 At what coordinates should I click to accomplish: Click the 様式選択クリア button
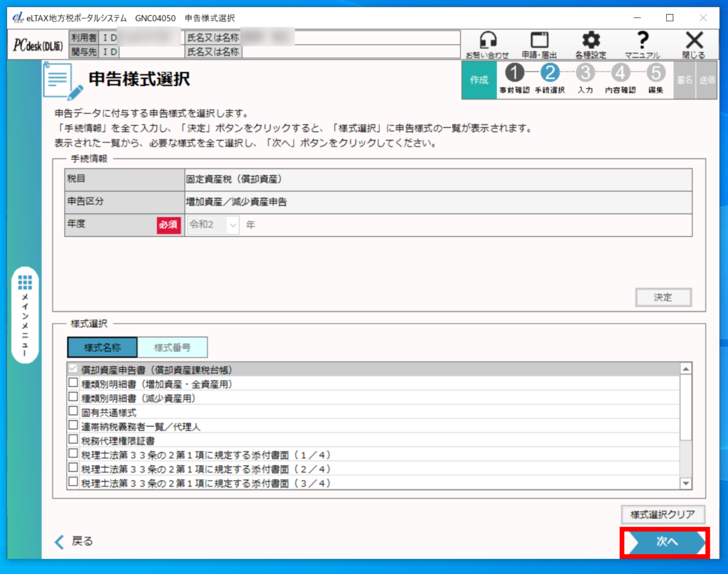(x=663, y=514)
